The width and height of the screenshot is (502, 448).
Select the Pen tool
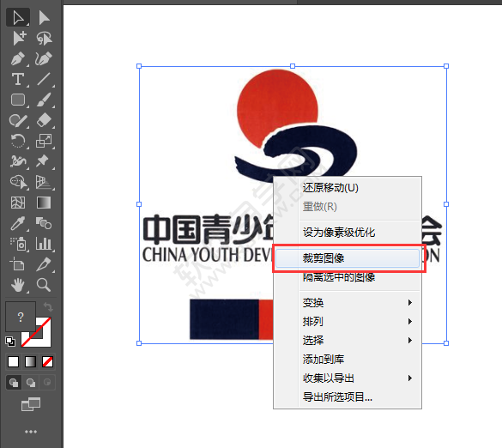(x=18, y=58)
